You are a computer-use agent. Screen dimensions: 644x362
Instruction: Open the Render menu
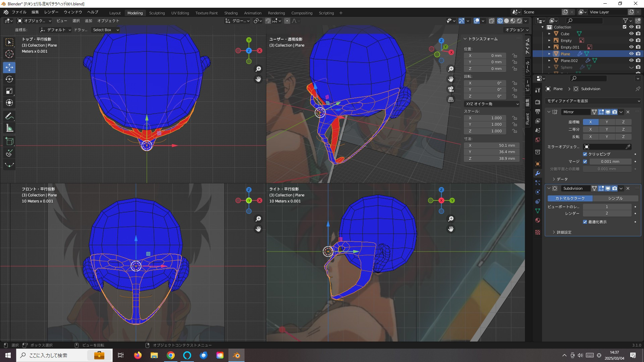tap(51, 12)
